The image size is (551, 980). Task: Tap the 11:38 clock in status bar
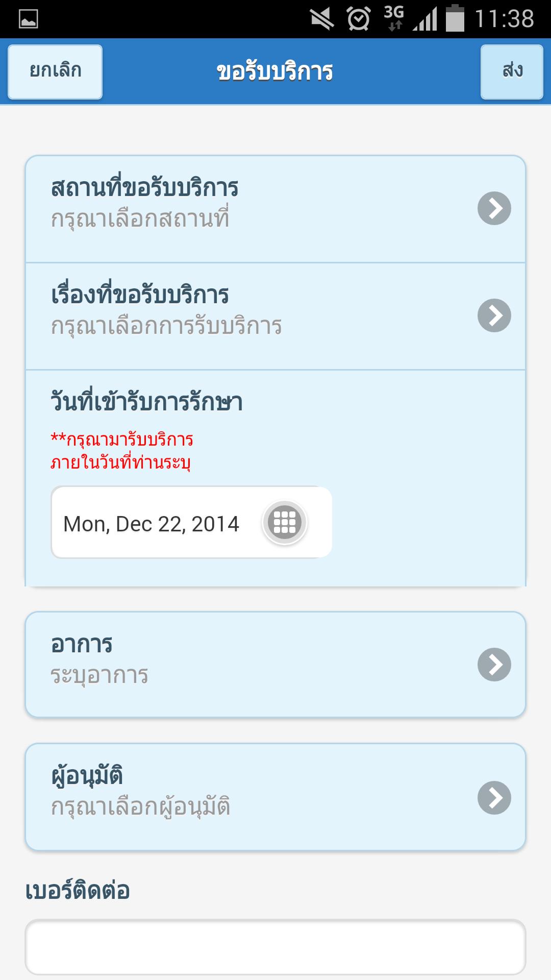[x=504, y=19]
